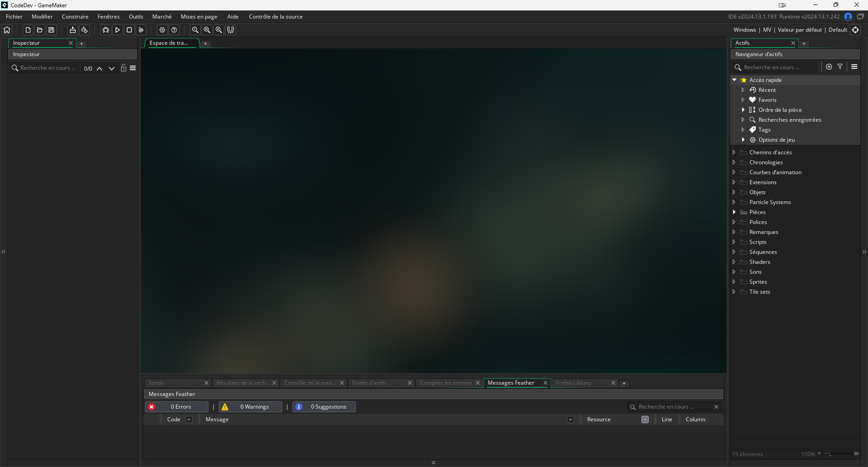Screen dimensions: 868x467
Task: Expand the Sprites folder
Action: (x=734, y=282)
